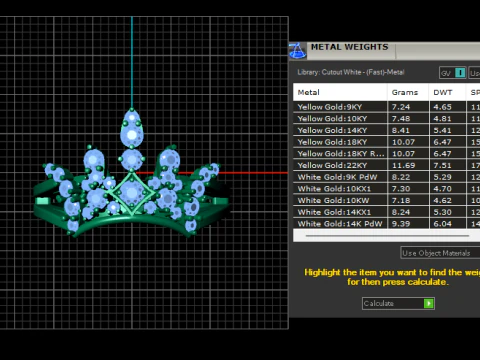This screenshot has width=480, height=360.
Task: Click grams value for Yellow Gold:18KY
Action: (408, 142)
